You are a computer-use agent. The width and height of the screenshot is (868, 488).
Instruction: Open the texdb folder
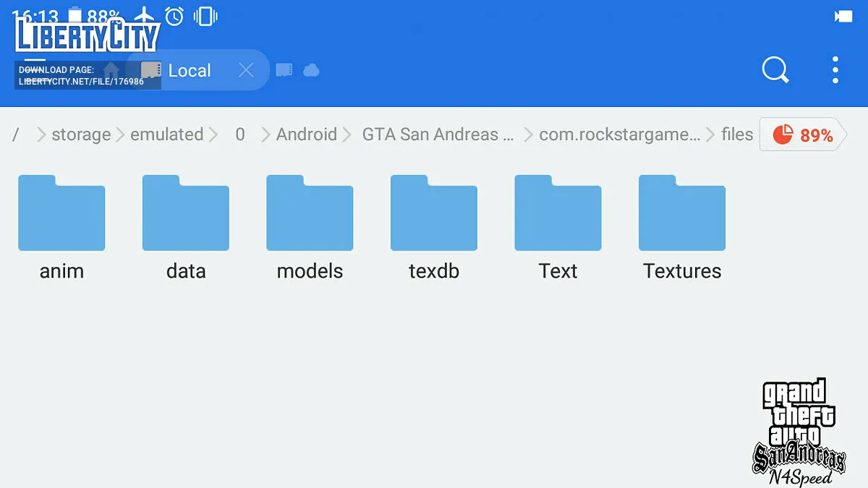pyautogui.click(x=434, y=228)
